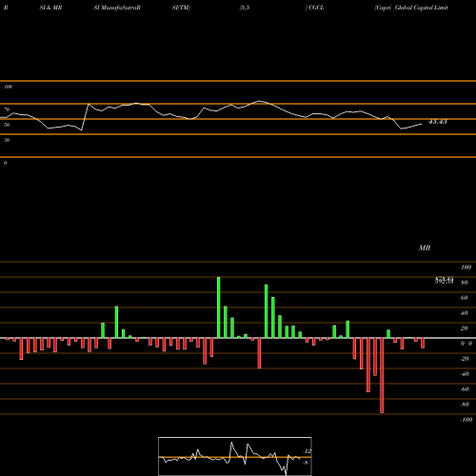476x476 pixels.
Task: Click the -100 label on MR right axis
Action: [x=466, y=420]
